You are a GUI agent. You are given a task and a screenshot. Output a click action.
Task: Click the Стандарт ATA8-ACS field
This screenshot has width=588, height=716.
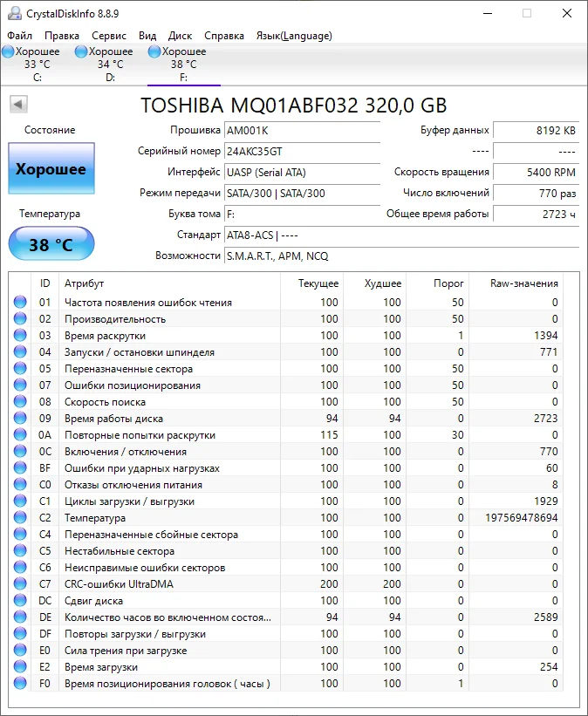pyautogui.click(x=401, y=235)
